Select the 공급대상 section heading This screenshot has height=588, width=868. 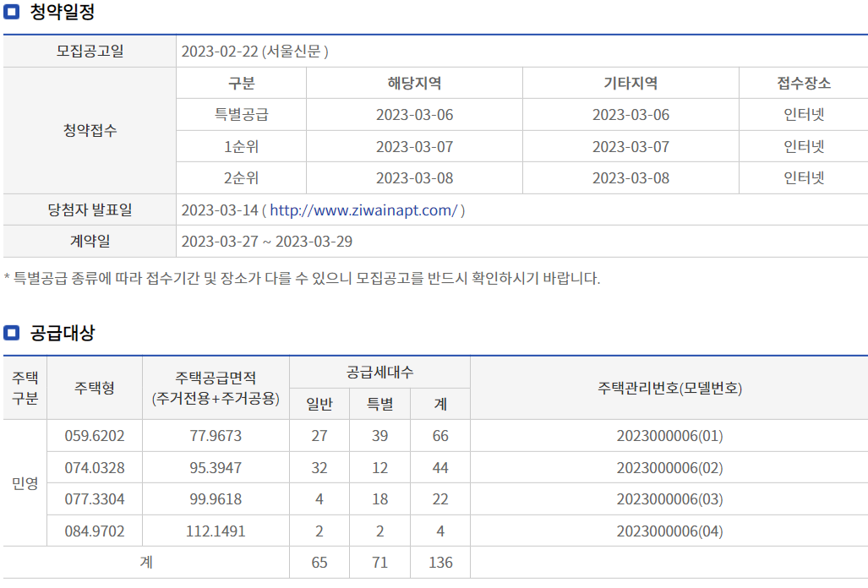coord(63,333)
